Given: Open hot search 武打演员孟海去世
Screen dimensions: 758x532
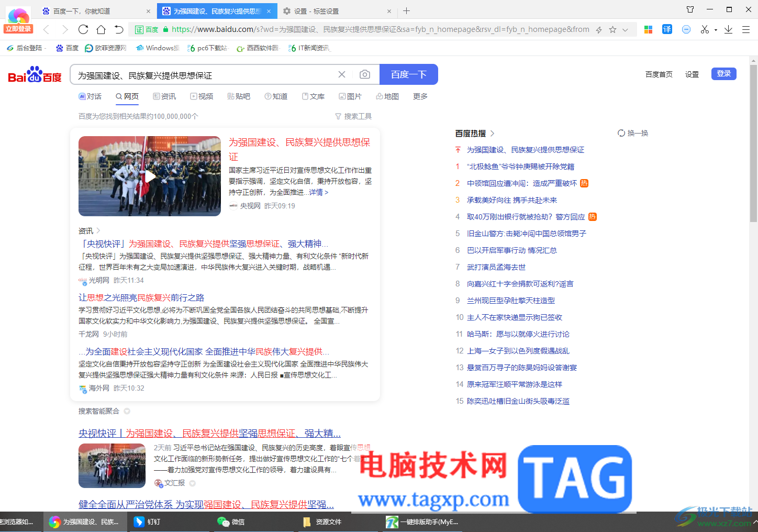Looking at the screenshot, I should tap(496, 267).
